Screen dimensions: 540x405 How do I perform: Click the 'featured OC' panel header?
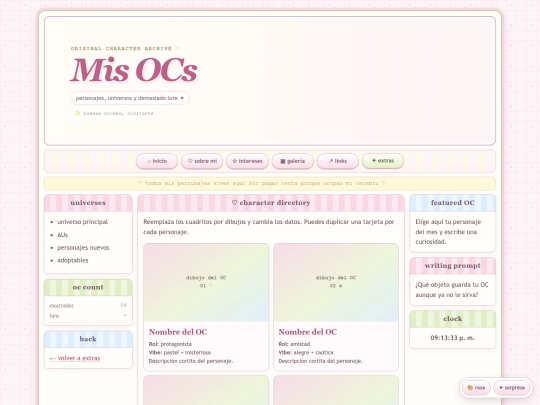[453, 203]
